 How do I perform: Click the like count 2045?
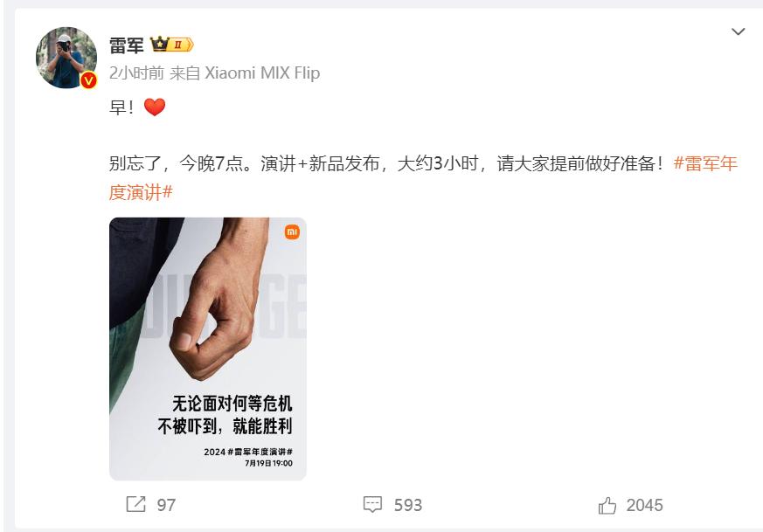[x=644, y=505]
